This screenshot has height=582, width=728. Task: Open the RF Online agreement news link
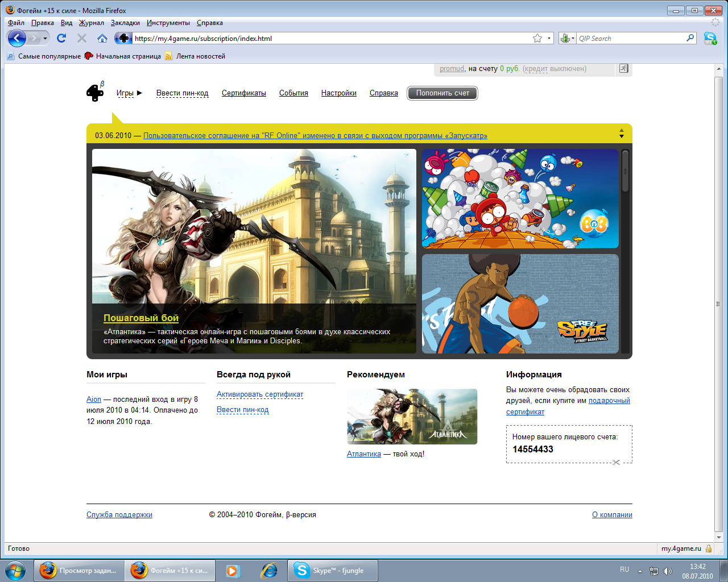click(315, 136)
